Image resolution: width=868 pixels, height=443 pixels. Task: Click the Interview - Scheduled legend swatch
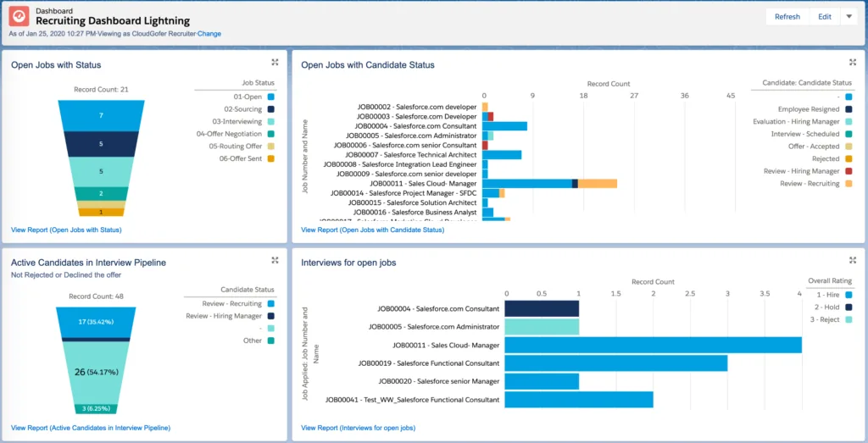[x=849, y=134]
